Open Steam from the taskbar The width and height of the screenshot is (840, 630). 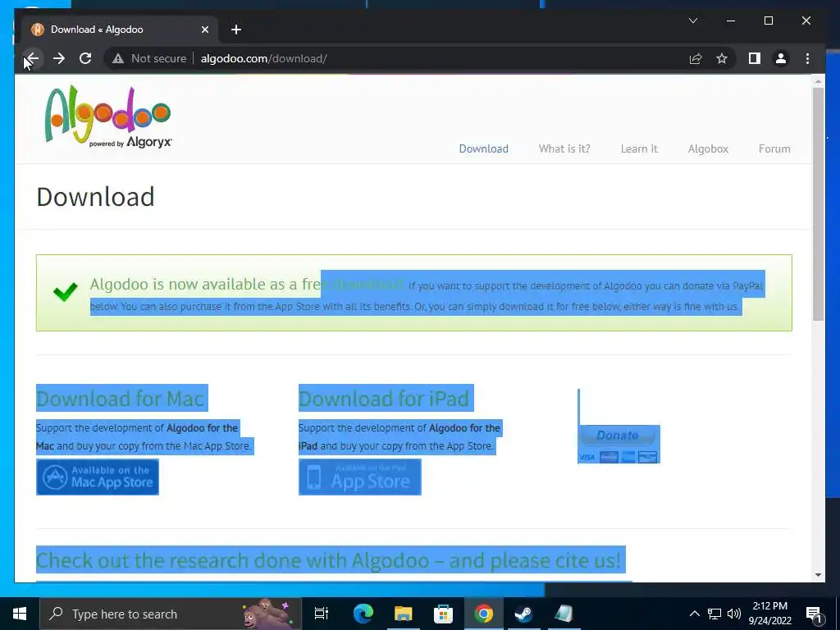(x=523, y=614)
